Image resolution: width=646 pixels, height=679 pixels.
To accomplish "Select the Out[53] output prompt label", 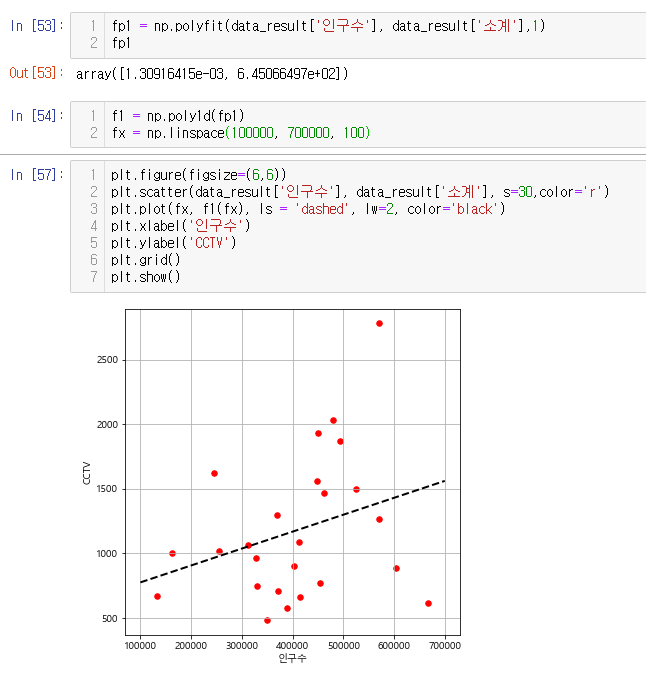I will click(33, 74).
